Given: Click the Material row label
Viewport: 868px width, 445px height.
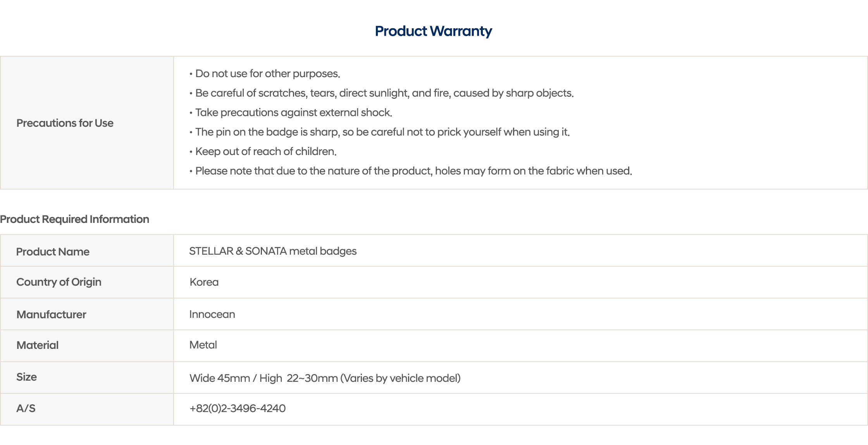Looking at the screenshot, I should 38,345.
